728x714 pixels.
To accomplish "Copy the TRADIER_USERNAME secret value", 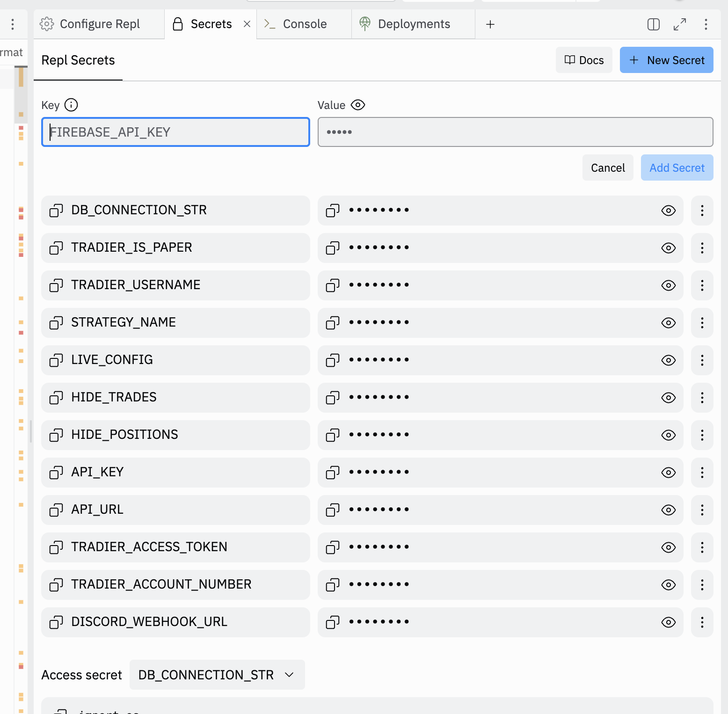I will (x=333, y=285).
